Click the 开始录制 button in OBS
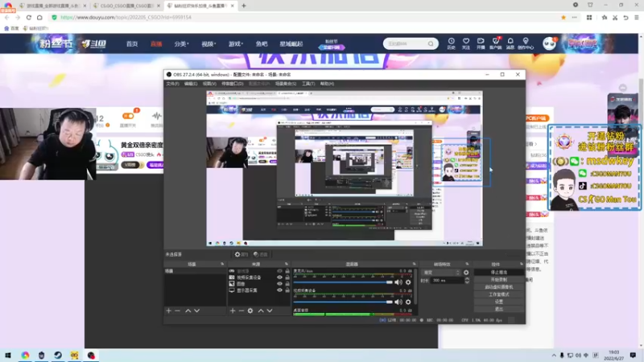 point(498,279)
